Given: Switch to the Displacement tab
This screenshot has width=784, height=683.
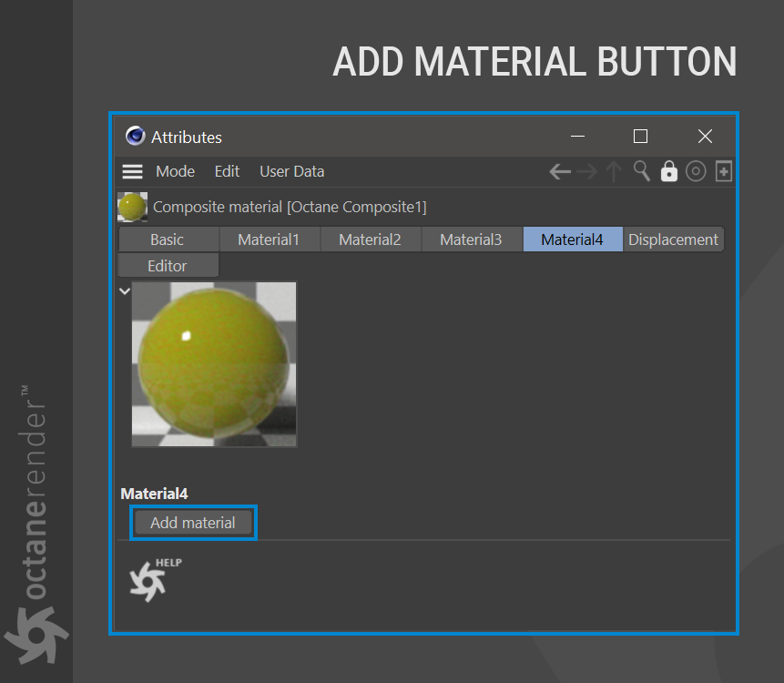Looking at the screenshot, I should [674, 240].
